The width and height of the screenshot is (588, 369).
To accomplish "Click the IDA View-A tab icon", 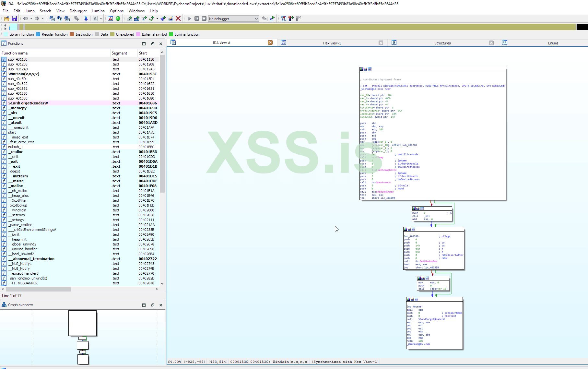I will [173, 42].
